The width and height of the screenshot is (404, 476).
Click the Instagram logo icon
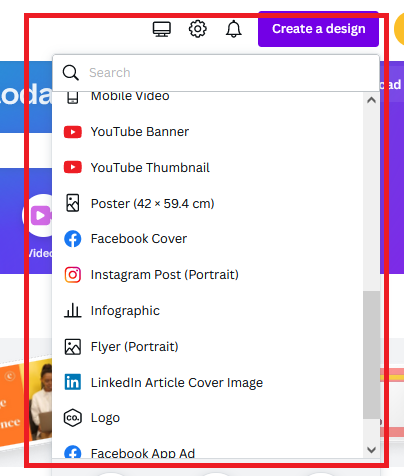point(73,275)
